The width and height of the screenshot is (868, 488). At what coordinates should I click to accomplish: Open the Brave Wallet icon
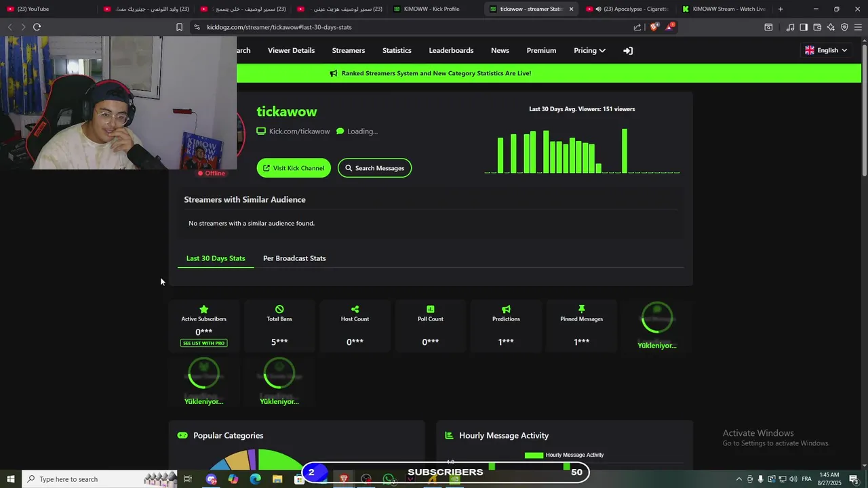[x=817, y=27]
